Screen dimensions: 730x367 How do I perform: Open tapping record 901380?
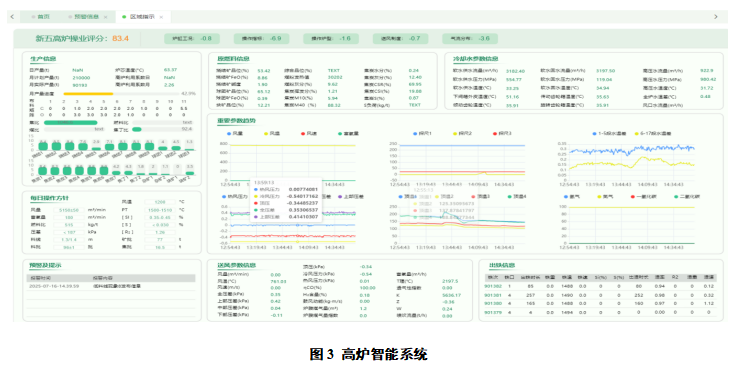[x=493, y=304]
